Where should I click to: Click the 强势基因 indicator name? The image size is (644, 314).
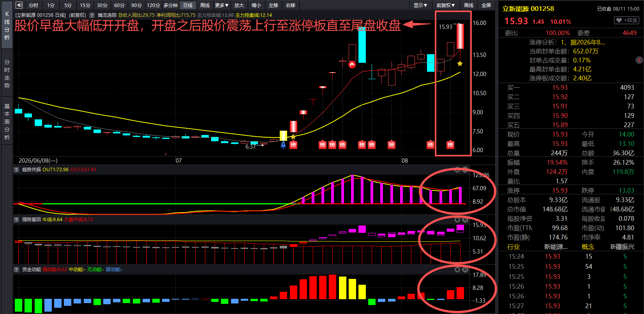31,220
